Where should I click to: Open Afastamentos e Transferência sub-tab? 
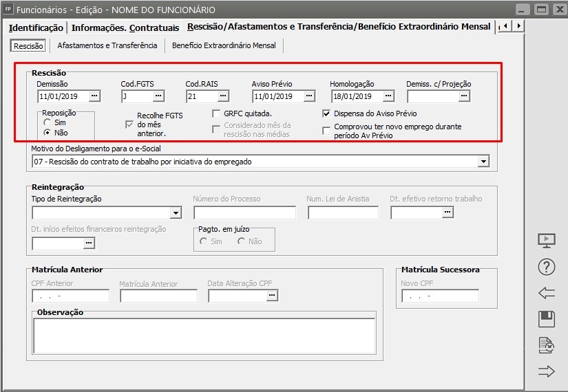click(107, 45)
